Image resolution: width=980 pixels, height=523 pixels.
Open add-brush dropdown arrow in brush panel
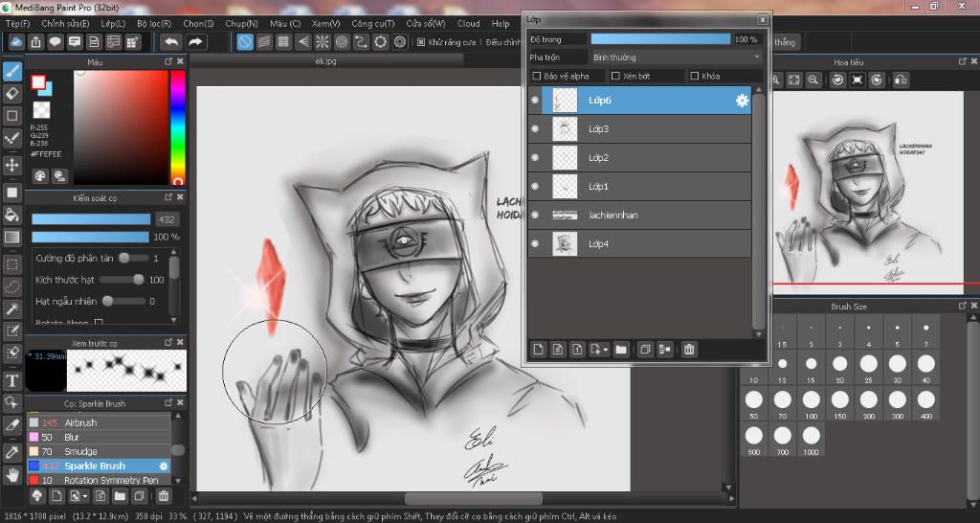[x=84, y=497]
